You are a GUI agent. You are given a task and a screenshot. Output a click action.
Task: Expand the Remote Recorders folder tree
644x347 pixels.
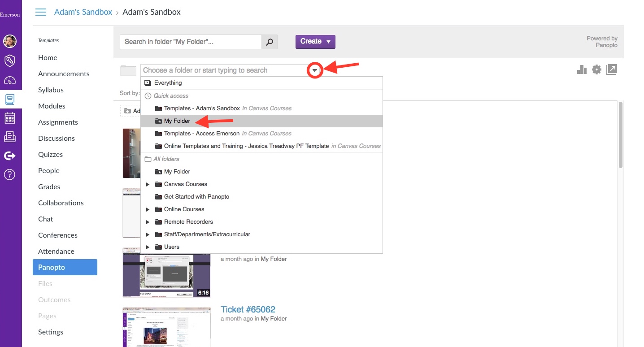(148, 222)
